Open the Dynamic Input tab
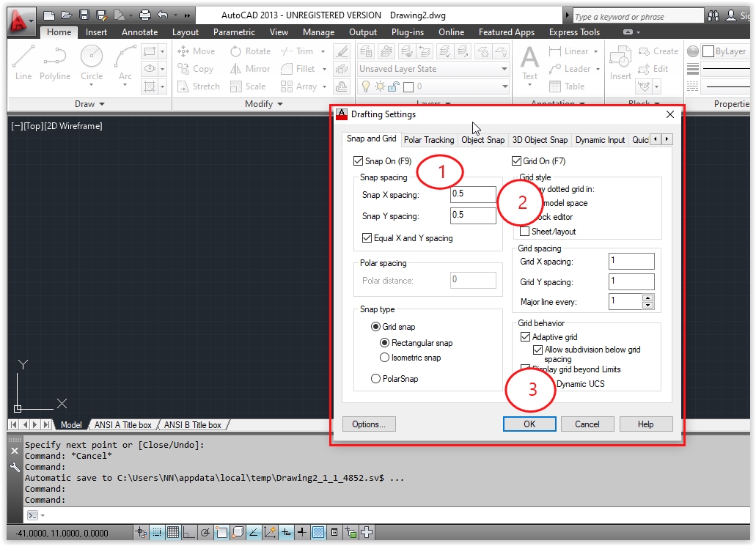 pos(600,140)
